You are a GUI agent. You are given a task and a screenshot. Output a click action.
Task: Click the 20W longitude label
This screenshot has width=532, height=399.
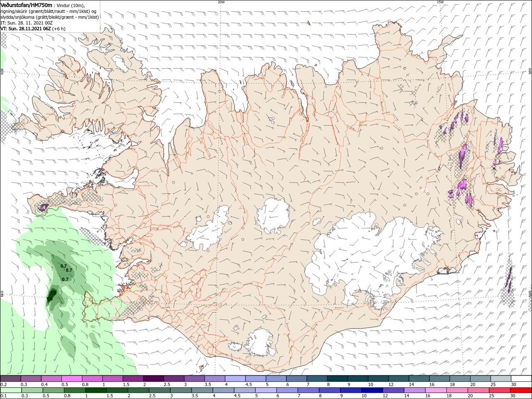tap(221, 2)
